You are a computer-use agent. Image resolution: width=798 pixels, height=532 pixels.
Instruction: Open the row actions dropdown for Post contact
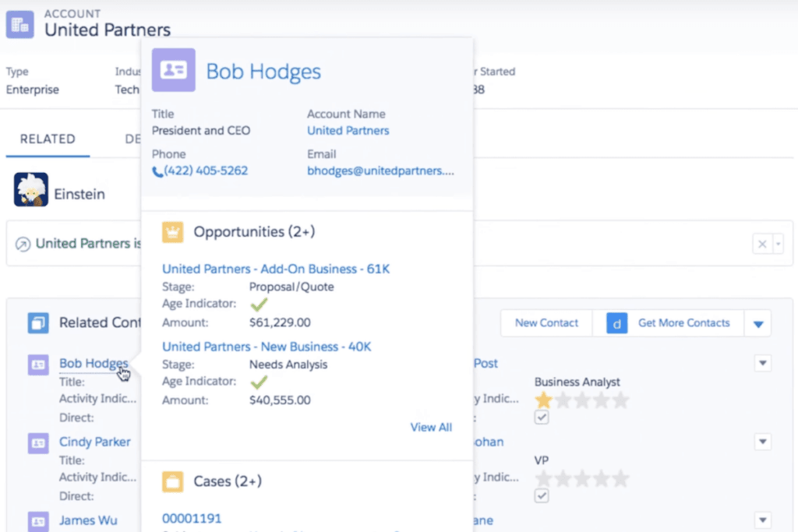(x=762, y=363)
